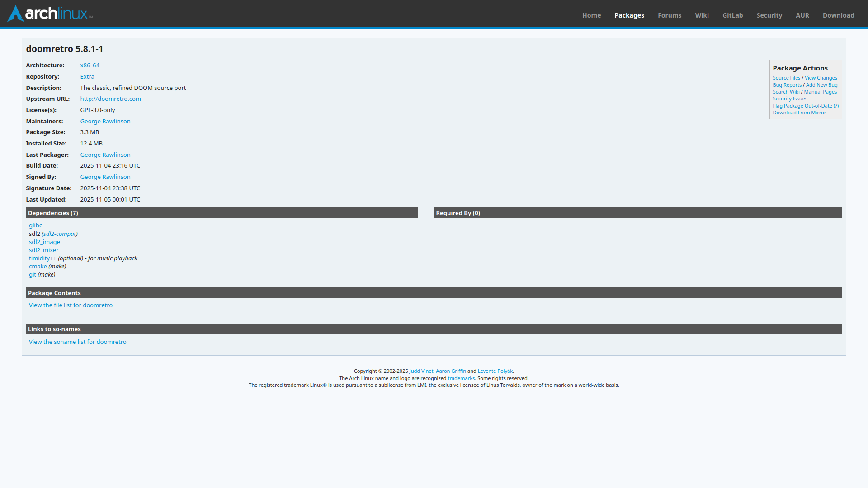Click the View Changes link
Viewport: 868px width, 488px height.
(821, 78)
